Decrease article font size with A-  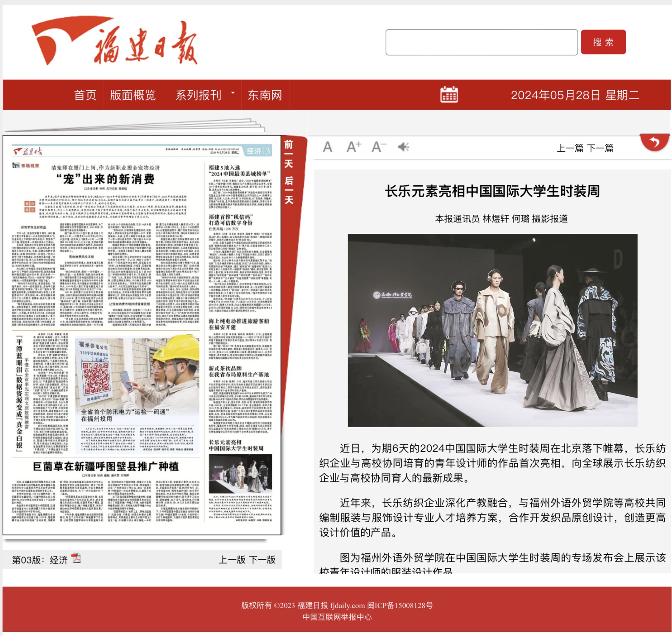coord(378,147)
